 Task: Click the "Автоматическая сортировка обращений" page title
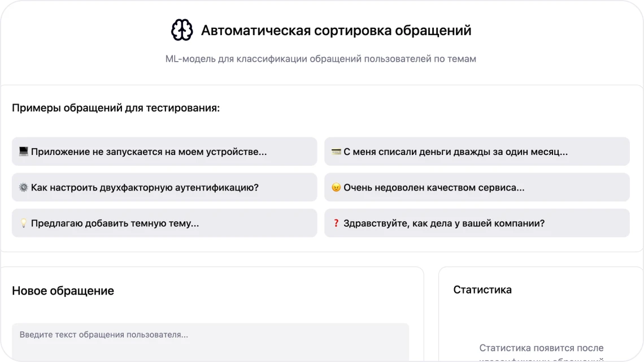click(336, 31)
